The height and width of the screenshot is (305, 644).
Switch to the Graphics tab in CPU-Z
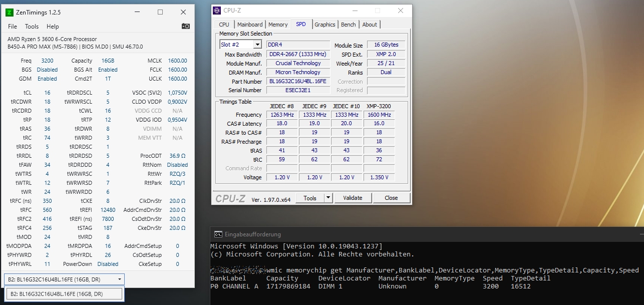click(325, 25)
